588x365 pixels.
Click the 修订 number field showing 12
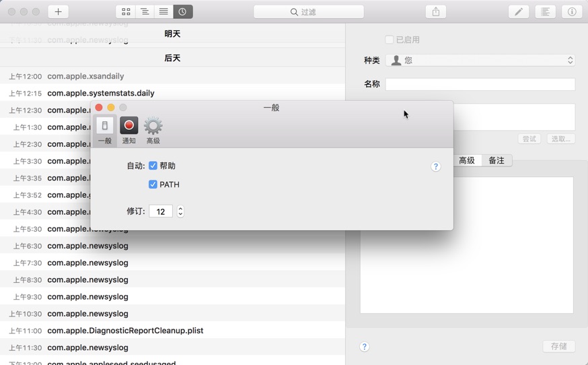coord(161,211)
